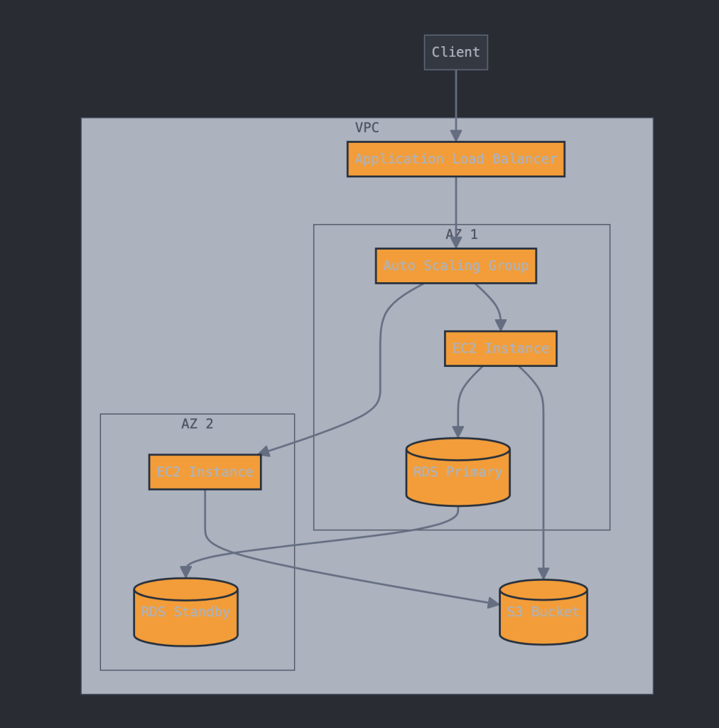Screen dimensions: 719x728
Task: Select the Auto Scaling Group box
Action: tap(455, 266)
